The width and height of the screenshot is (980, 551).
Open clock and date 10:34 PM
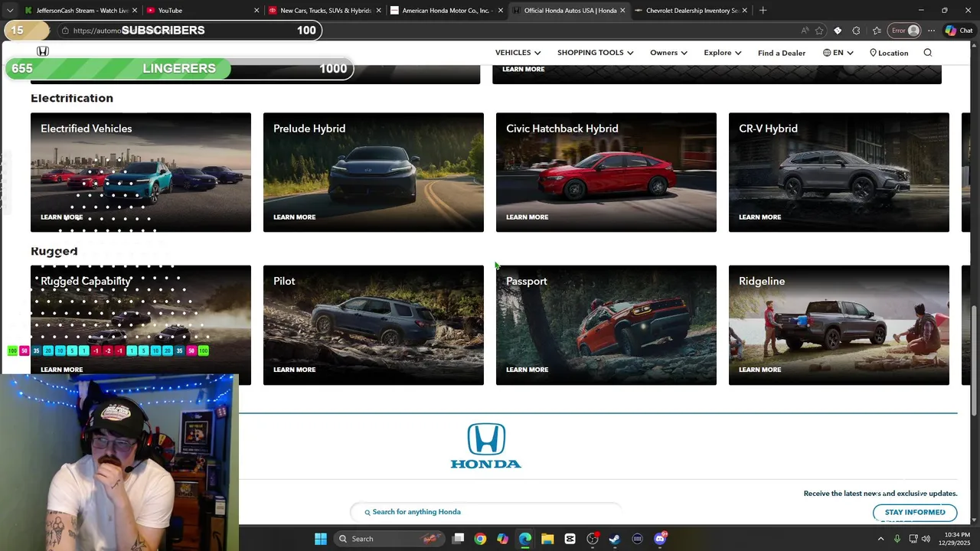(955, 539)
